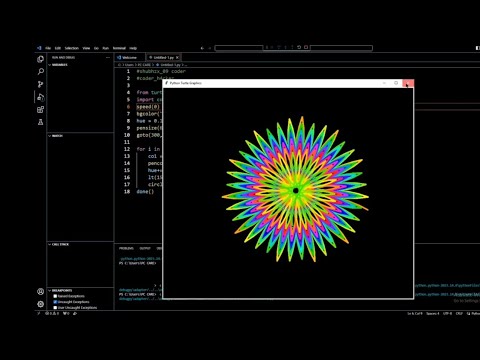The height and width of the screenshot is (360, 480).
Task: Stop debugging with the red square icon
Action: pyautogui.click(x=306, y=47)
